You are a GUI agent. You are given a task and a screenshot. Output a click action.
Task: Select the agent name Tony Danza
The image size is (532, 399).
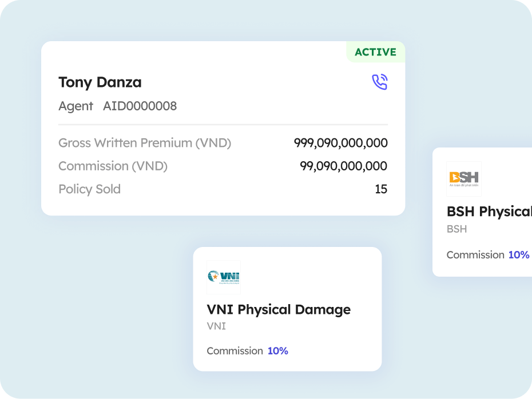[x=100, y=82]
